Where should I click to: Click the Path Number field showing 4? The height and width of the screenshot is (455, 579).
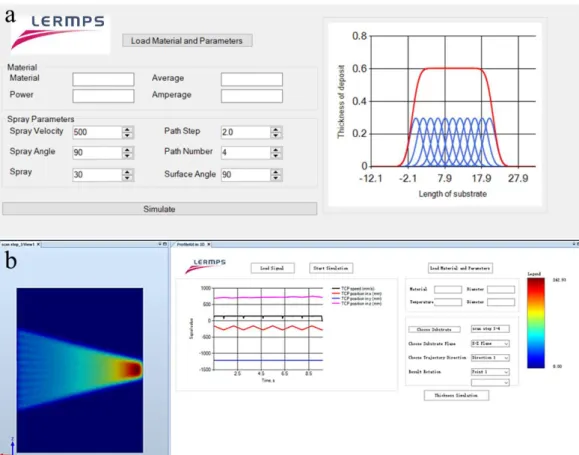[246, 153]
